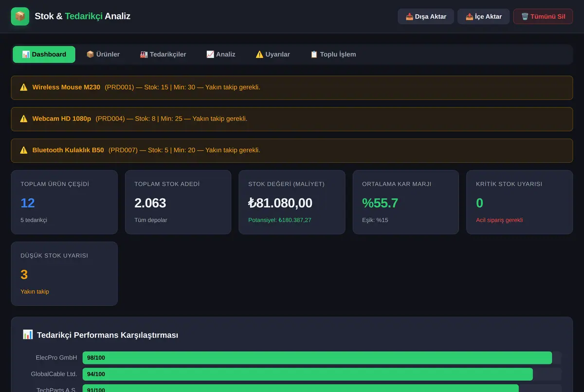The height and width of the screenshot is (392, 584).
Task: Click the import tray icon in İçe Aktar
Action: point(469,17)
